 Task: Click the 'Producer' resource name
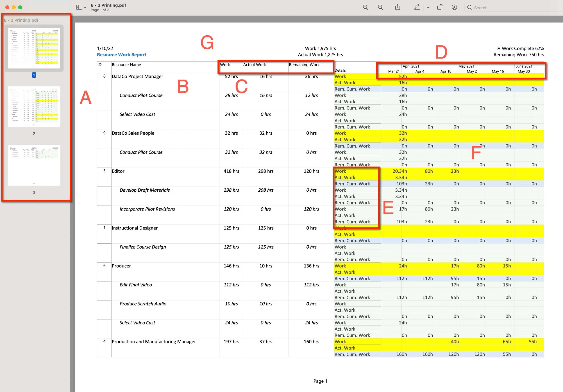click(x=121, y=266)
